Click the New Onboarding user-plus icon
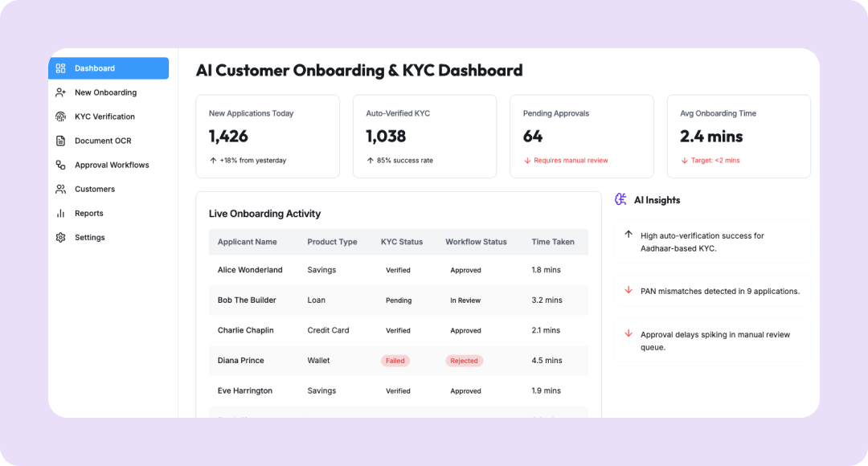 pos(60,92)
